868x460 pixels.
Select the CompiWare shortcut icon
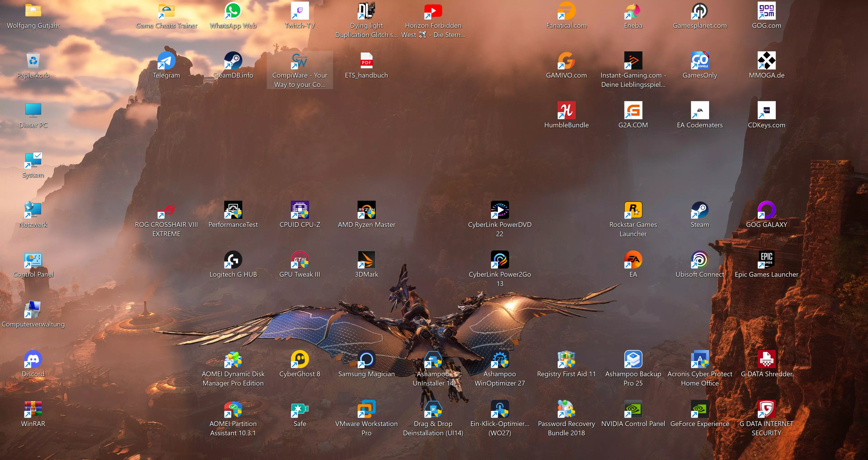pyautogui.click(x=300, y=61)
